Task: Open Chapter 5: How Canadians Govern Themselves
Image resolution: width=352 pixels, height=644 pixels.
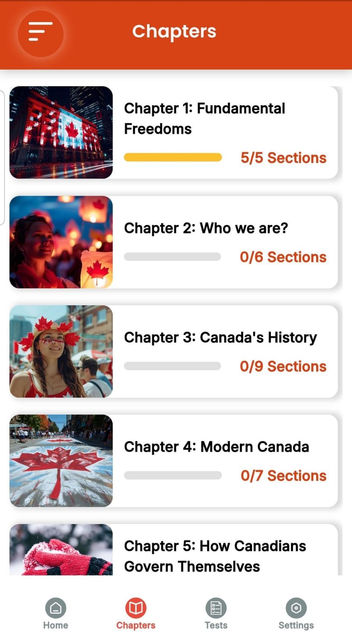Action: [x=215, y=556]
